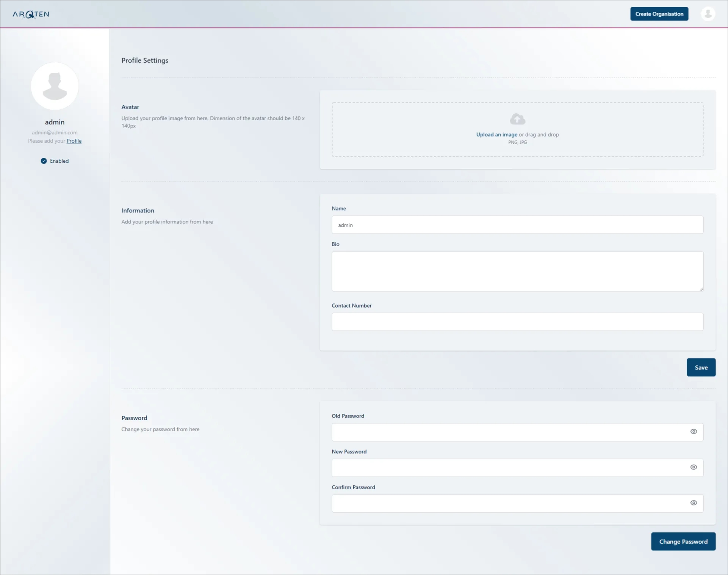
Task: Click 'Change your password from here' text
Action: 160,429
